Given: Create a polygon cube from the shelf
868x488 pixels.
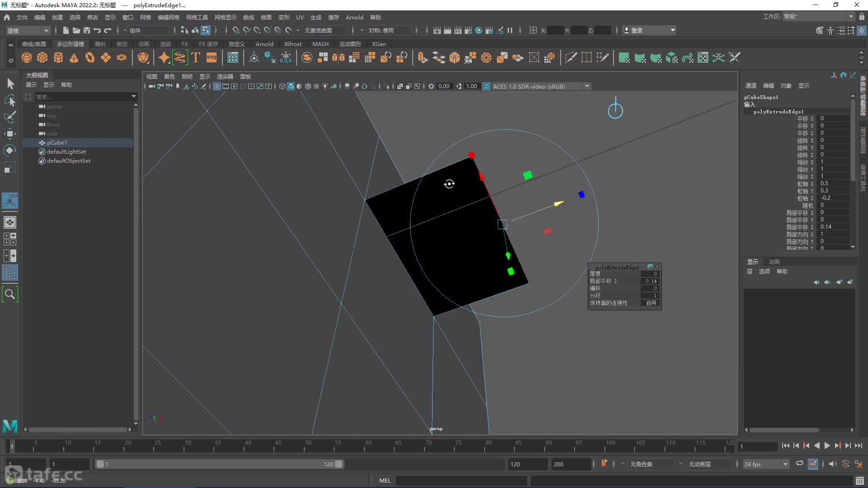Looking at the screenshot, I should click(42, 58).
